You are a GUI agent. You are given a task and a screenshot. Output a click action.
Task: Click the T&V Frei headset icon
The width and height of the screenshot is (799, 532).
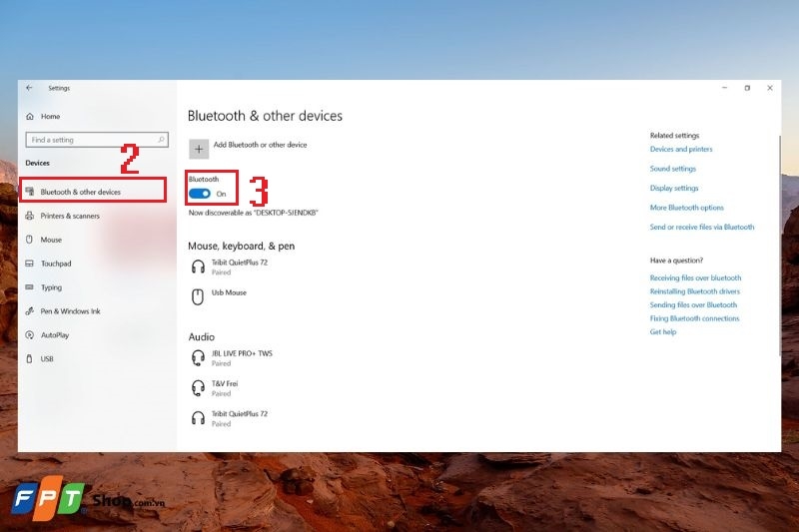point(198,388)
